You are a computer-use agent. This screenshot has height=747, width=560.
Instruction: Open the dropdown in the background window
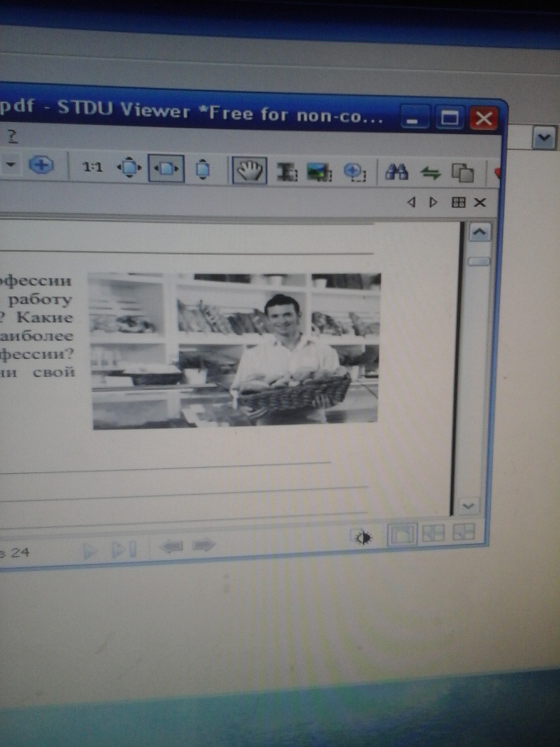click(x=544, y=138)
